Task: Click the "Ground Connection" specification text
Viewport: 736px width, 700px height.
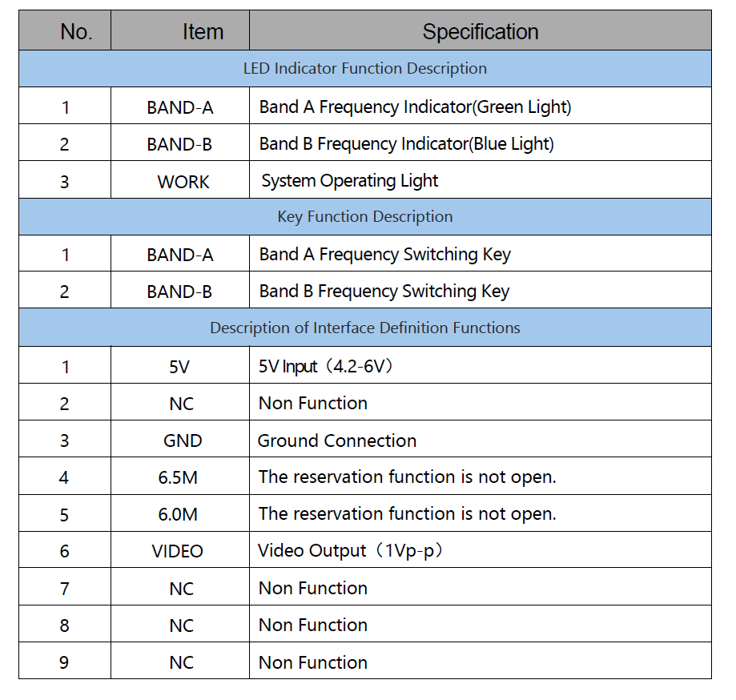Action: (x=336, y=441)
